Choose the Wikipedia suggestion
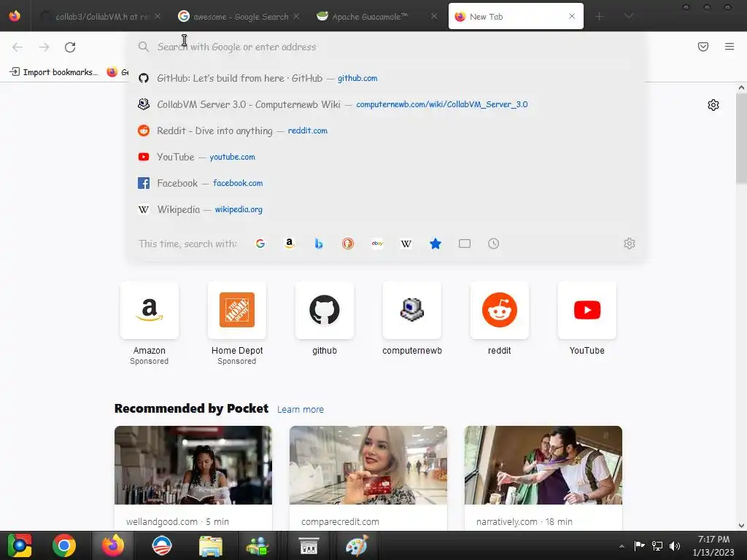The image size is (747, 560). tap(386, 209)
